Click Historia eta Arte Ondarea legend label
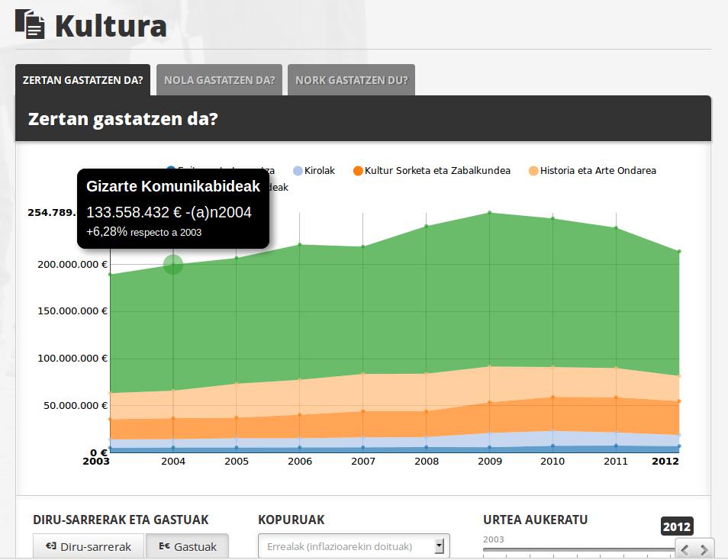 (x=598, y=171)
